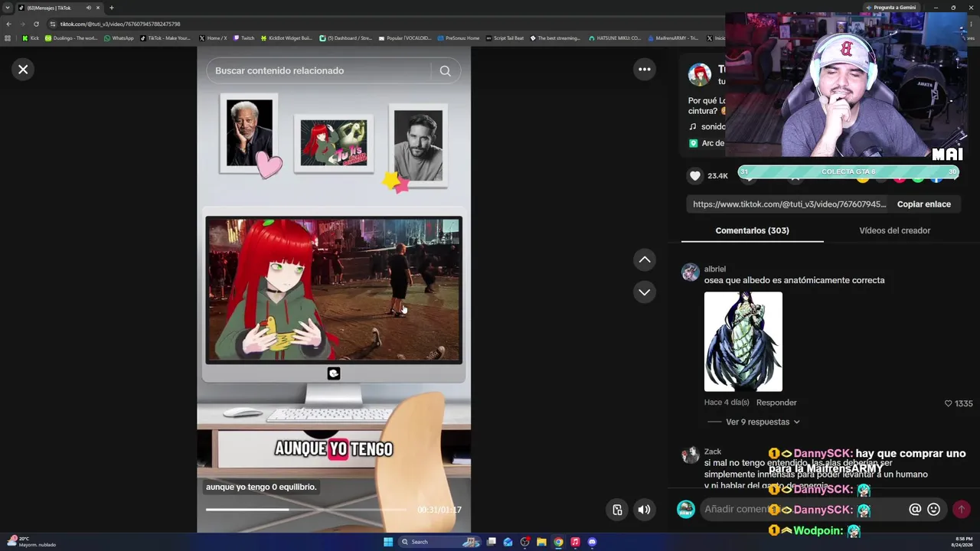The height and width of the screenshot is (551, 980).
Task: Open the weather widget on the taskbar
Action: coord(31,542)
